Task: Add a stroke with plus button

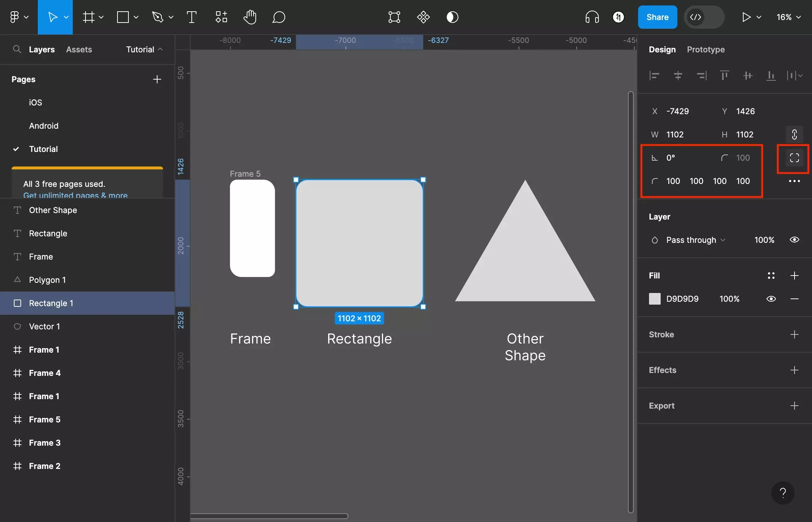Action: point(794,334)
